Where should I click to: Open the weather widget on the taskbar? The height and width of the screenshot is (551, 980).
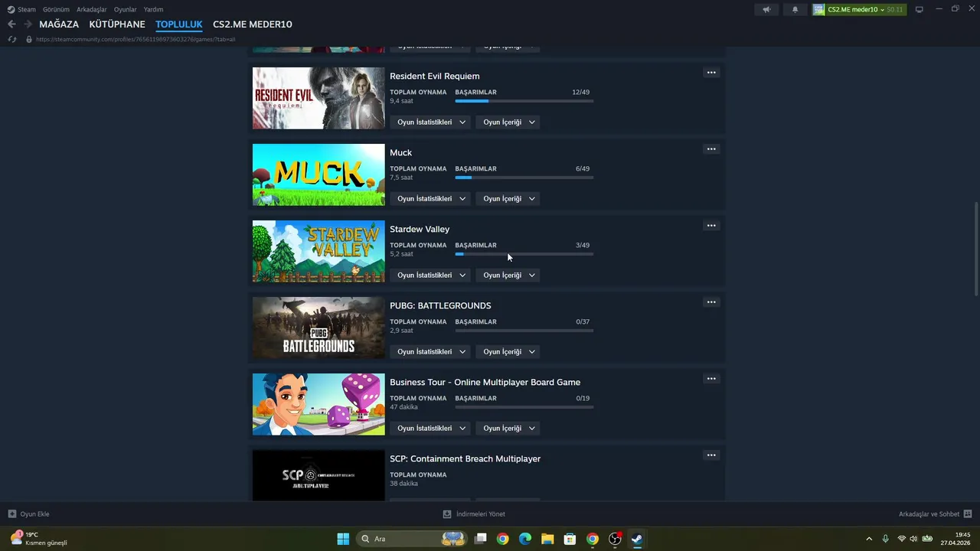point(40,539)
